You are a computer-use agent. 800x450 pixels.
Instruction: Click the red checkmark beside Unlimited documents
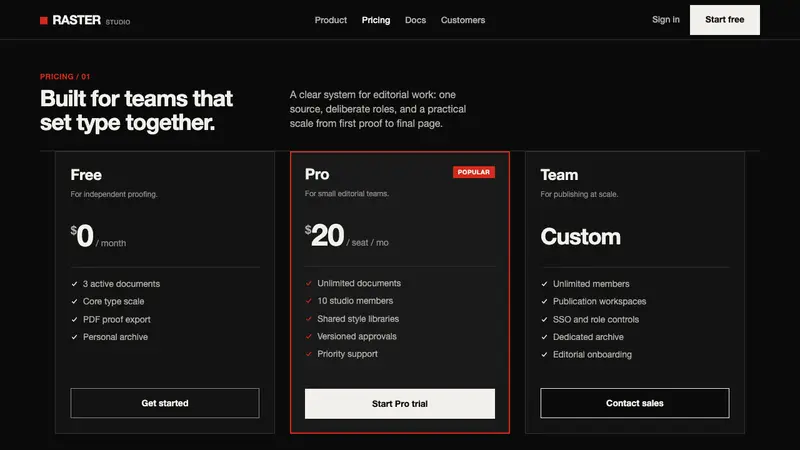tap(309, 283)
